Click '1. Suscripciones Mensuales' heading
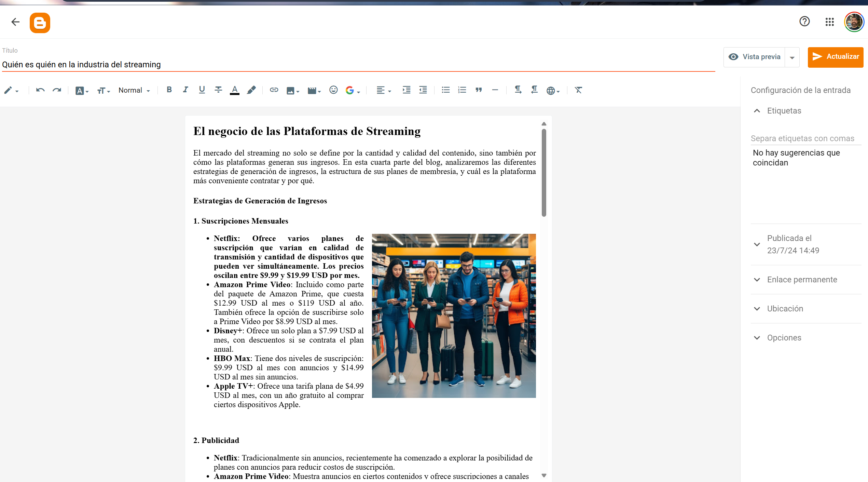The height and width of the screenshot is (482, 868). [x=240, y=221]
